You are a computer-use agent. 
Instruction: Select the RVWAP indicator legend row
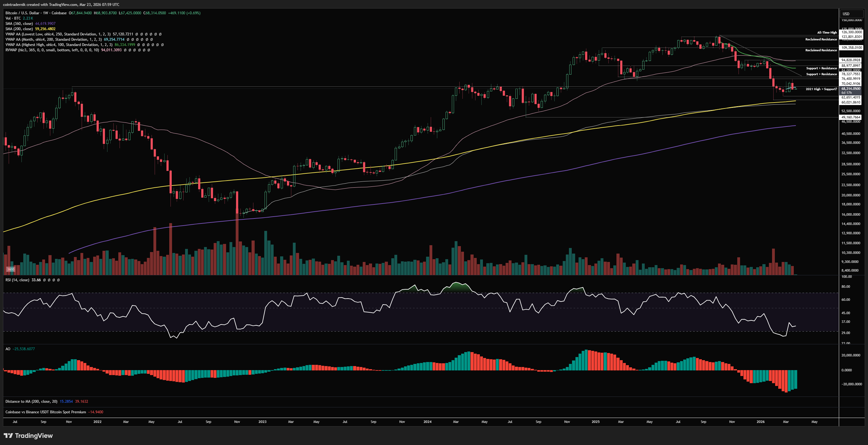(52, 50)
